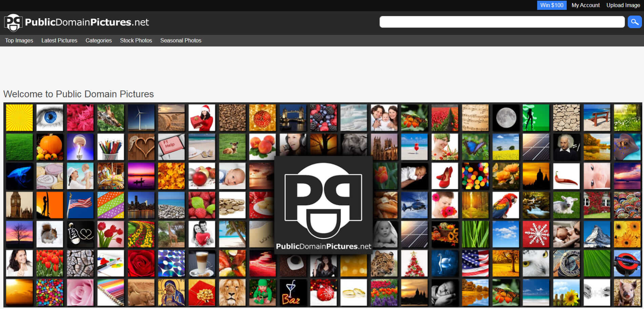Screen dimensions: 644x309
Task: Open the red rose thumbnail
Action: coord(141,263)
